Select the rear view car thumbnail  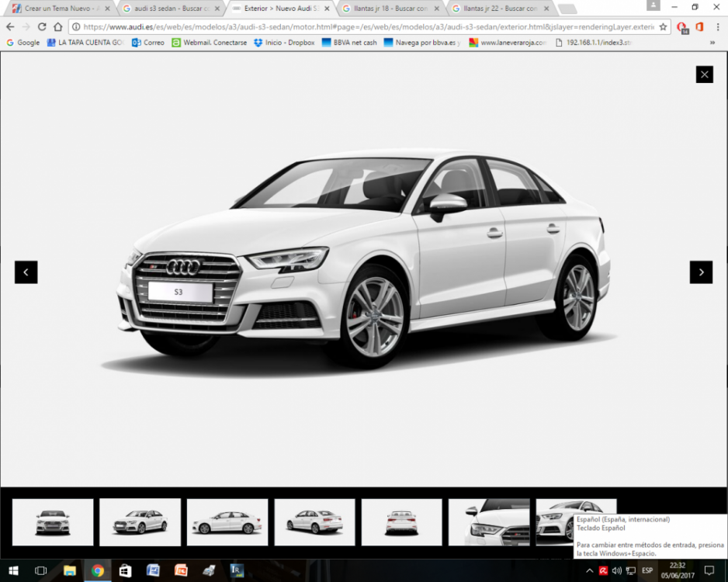coord(401,522)
